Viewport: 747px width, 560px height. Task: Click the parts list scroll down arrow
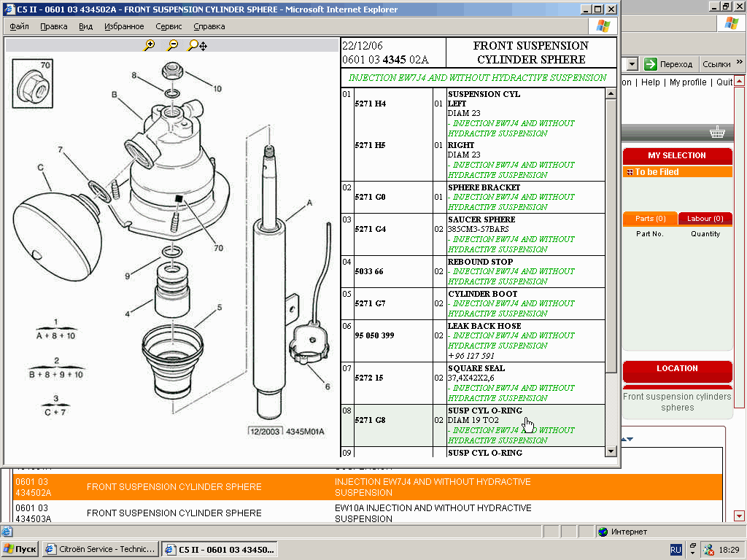[611, 451]
